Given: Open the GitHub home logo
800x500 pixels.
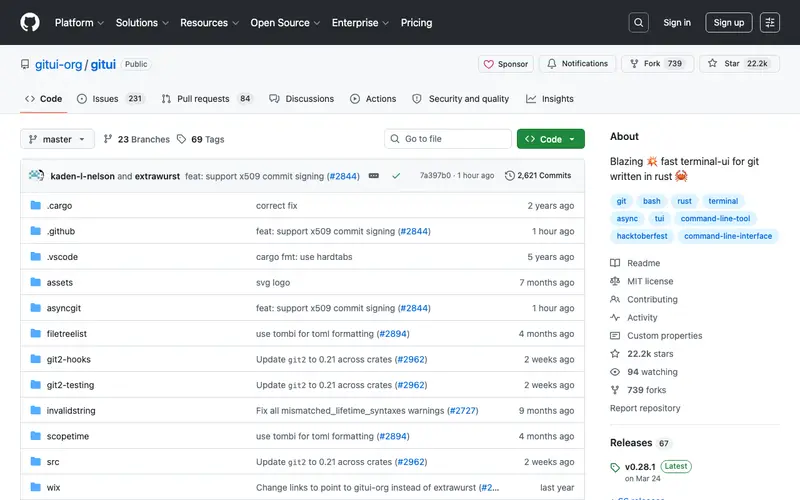Looking at the screenshot, I should point(30,22).
